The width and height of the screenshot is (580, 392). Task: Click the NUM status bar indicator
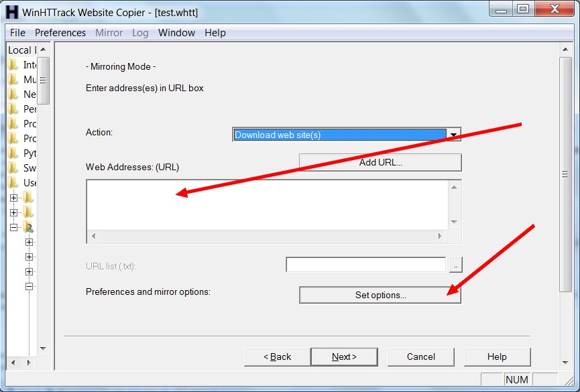tap(517, 380)
